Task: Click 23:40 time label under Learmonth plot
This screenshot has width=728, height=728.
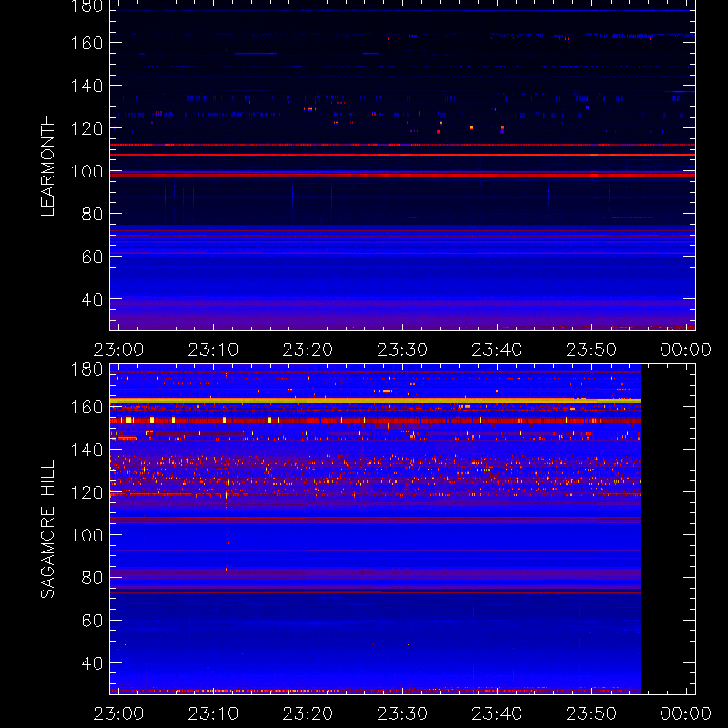Action: coord(497,349)
